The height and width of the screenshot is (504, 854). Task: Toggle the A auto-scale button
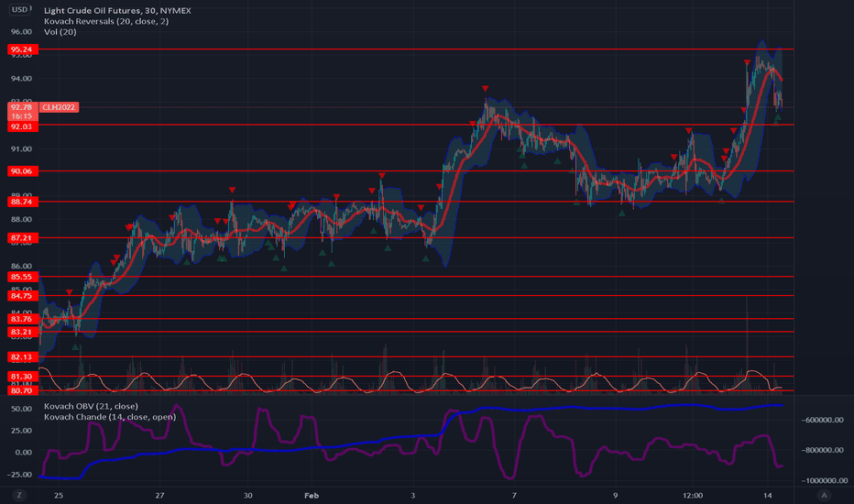click(x=824, y=495)
